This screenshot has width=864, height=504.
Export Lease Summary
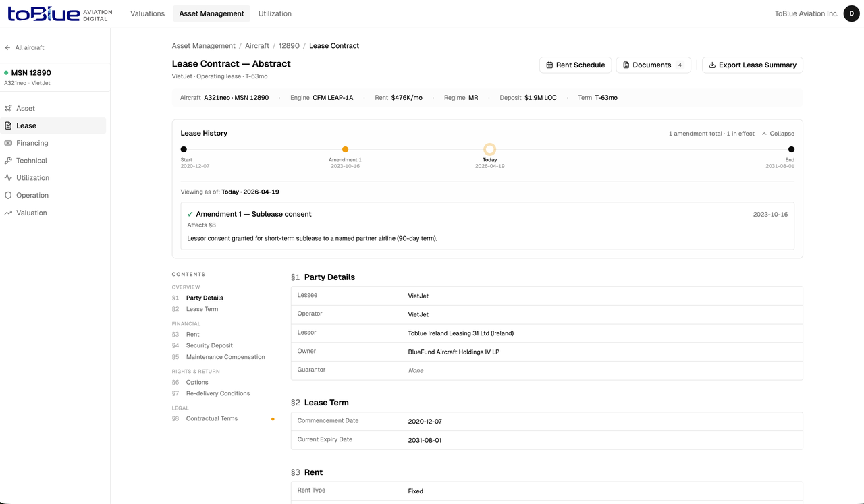pos(753,65)
